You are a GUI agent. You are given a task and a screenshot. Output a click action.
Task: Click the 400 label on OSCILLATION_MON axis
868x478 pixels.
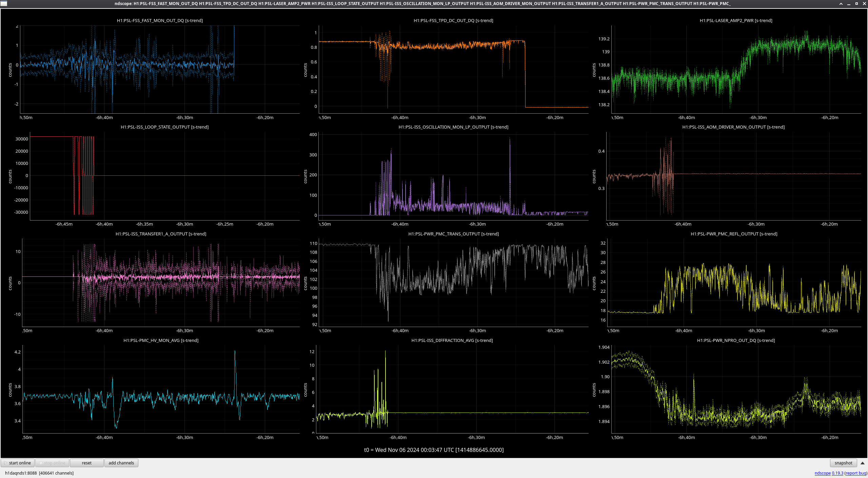point(313,134)
